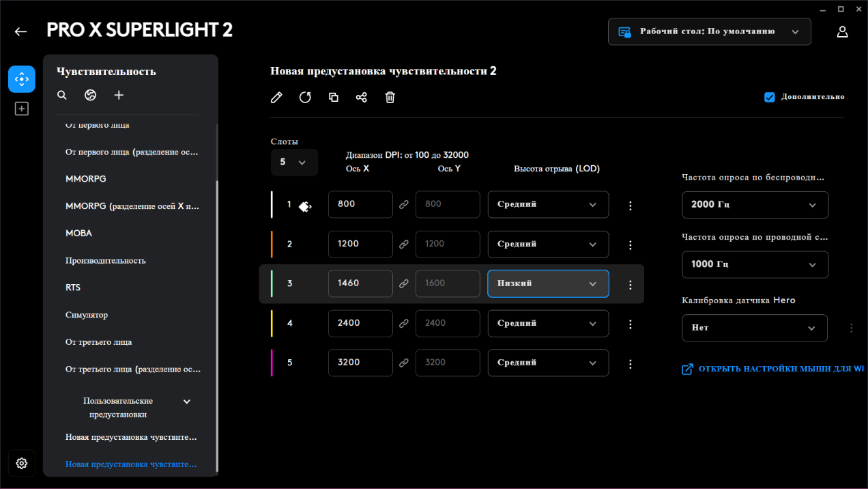Open search in the Чувствительность panel
This screenshot has width=868, height=489.
point(62,96)
